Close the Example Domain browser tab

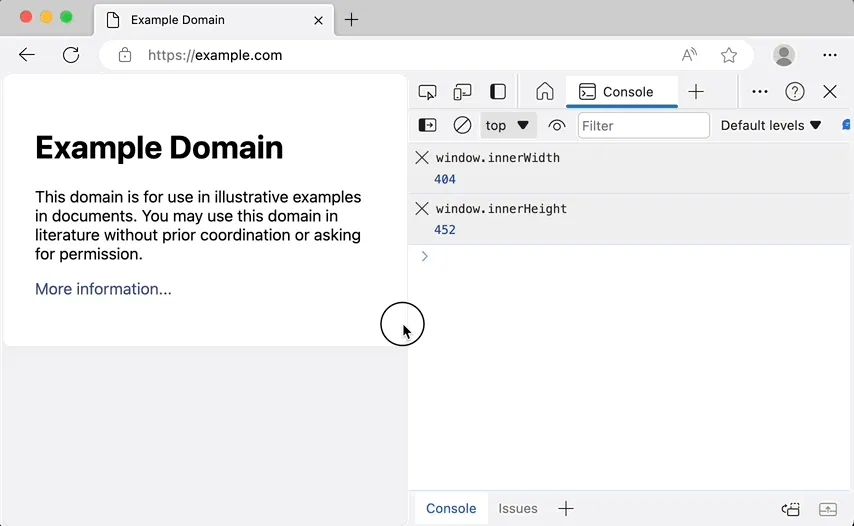coord(319,20)
